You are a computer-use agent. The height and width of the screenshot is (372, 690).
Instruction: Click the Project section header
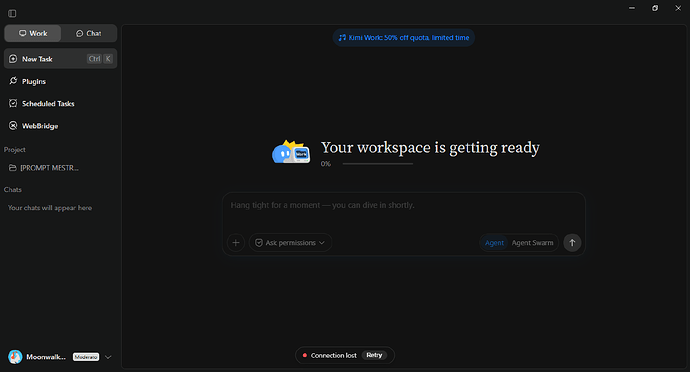click(15, 150)
